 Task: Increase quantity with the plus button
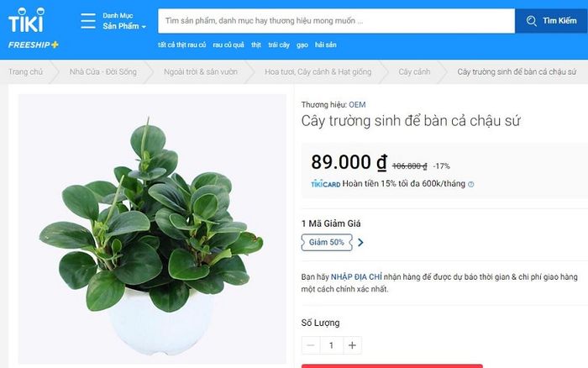tap(352, 345)
